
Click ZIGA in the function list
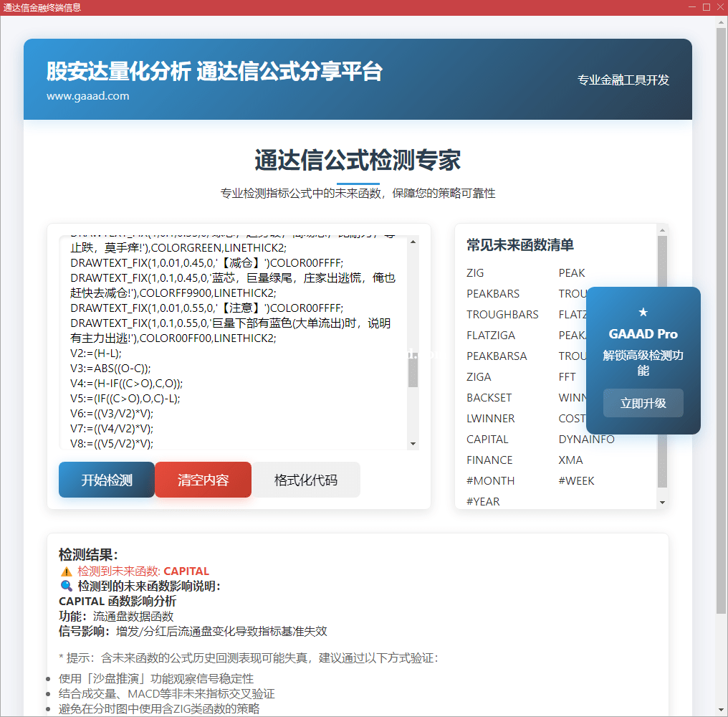coord(479,377)
